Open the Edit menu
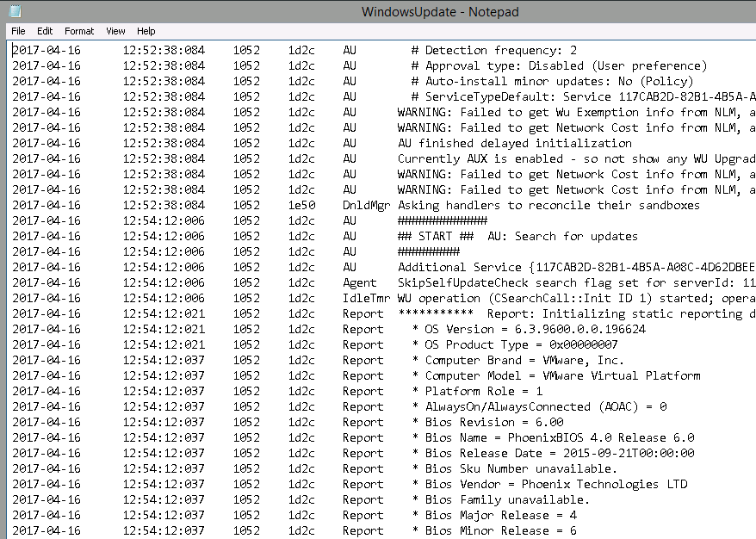The height and width of the screenshot is (539, 756). (x=45, y=31)
